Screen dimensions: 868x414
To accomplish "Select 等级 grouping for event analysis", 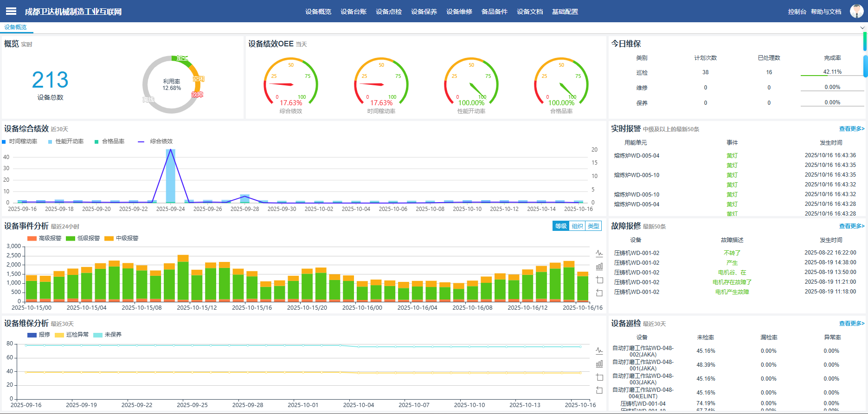I will [561, 226].
